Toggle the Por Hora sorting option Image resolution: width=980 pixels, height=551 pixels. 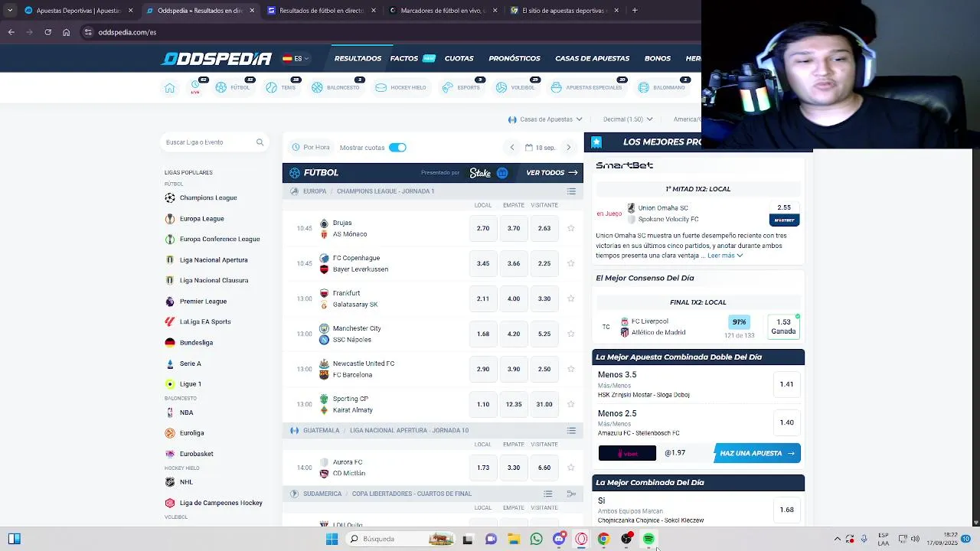coord(311,148)
